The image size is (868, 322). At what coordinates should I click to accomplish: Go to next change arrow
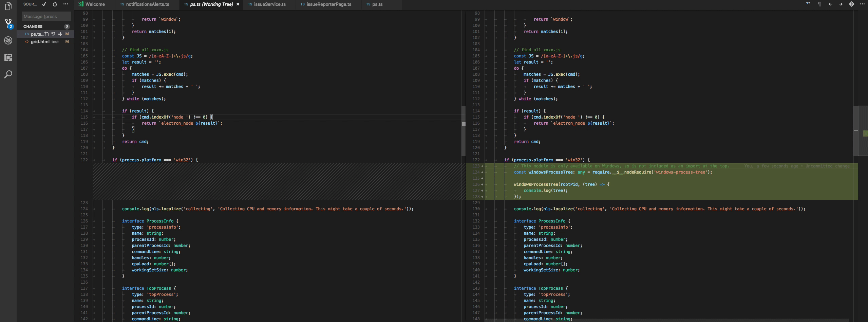tap(841, 4)
